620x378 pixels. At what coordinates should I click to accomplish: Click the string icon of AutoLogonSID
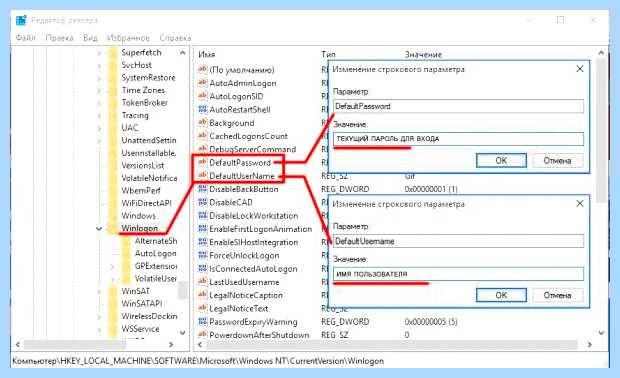click(202, 96)
